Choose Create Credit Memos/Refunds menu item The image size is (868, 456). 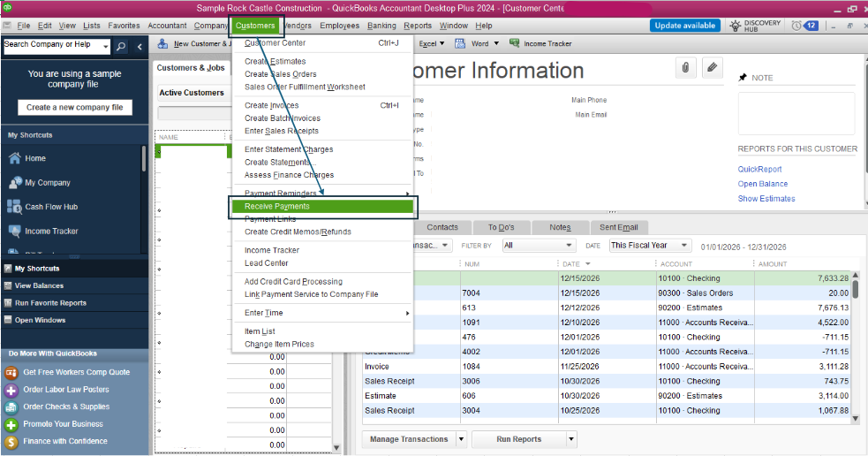tap(298, 232)
